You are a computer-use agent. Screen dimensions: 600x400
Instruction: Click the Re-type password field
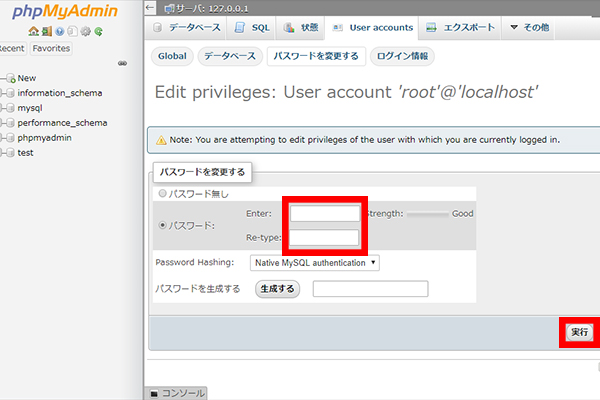[x=324, y=237]
